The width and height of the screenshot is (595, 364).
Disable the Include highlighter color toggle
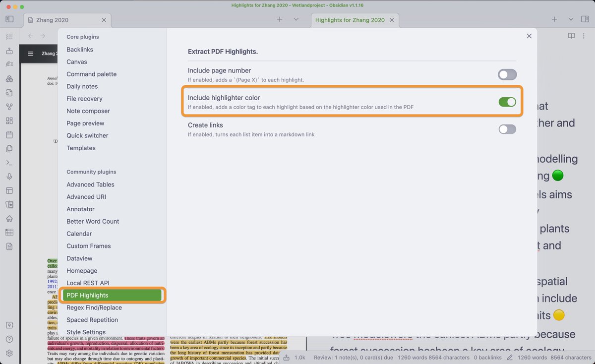tap(507, 102)
